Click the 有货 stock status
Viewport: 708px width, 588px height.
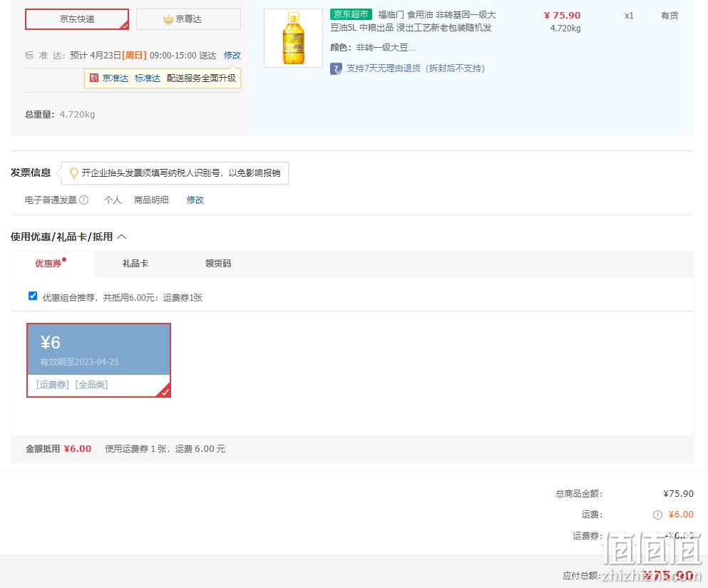click(669, 16)
